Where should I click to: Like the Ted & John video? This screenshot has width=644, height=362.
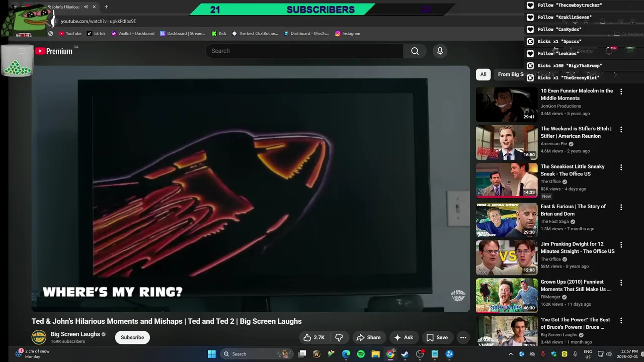pos(314,337)
